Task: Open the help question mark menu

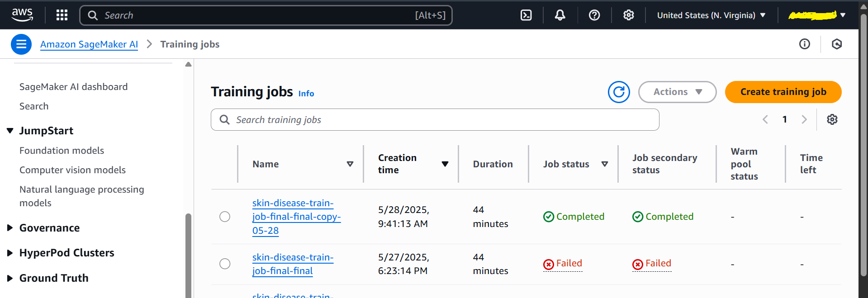Action: coord(594,15)
